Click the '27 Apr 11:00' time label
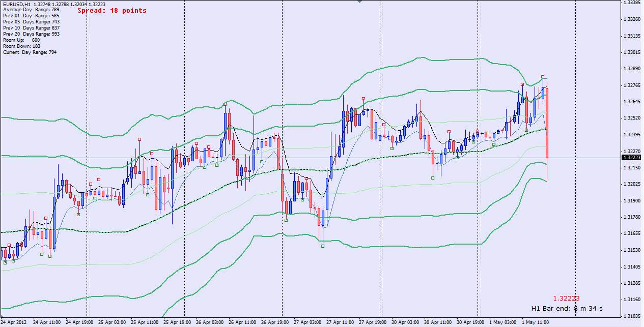The height and width of the screenshot is (327, 644). 340,322
